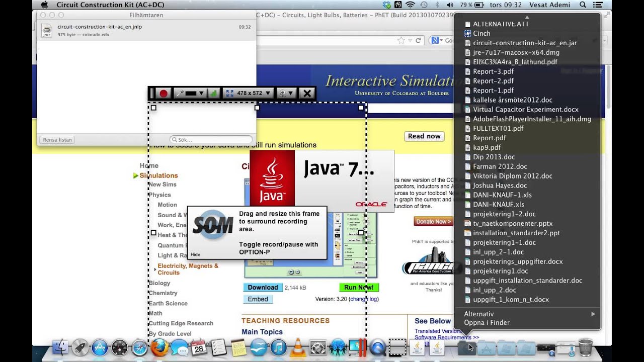The height and width of the screenshot is (362, 644).
Task: Open the change log link
Action: click(x=364, y=299)
